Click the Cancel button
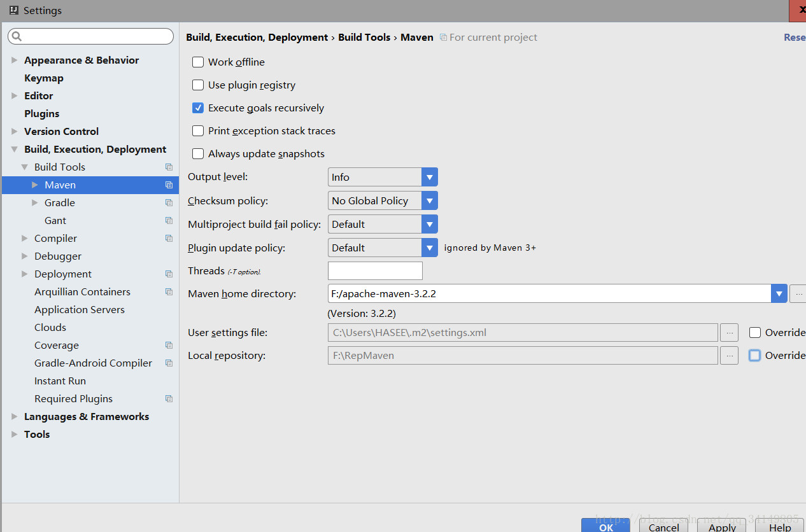This screenshot has height=532, width=806. click(663, 526)
